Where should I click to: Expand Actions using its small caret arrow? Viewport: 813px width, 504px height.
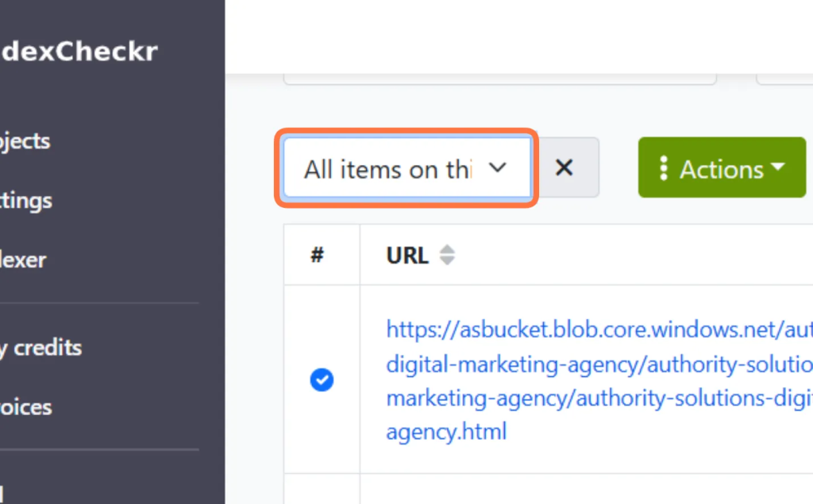pos(778,167)
